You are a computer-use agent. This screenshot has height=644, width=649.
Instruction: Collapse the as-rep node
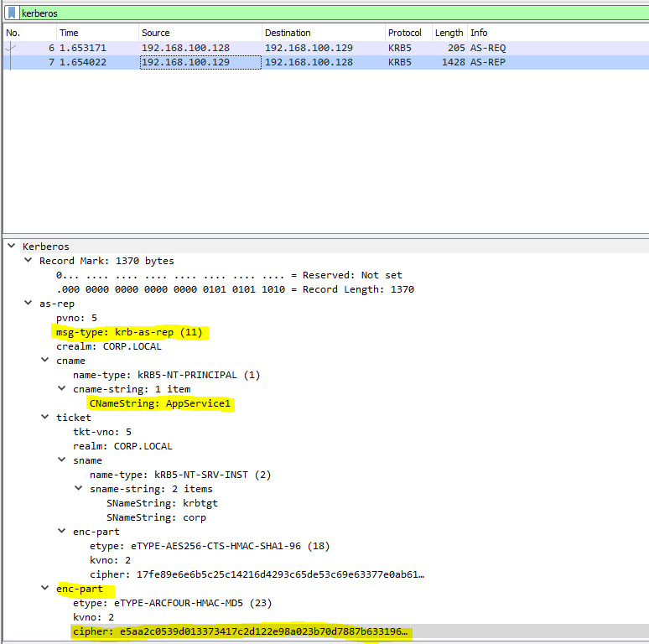click(x=29, y=304)
